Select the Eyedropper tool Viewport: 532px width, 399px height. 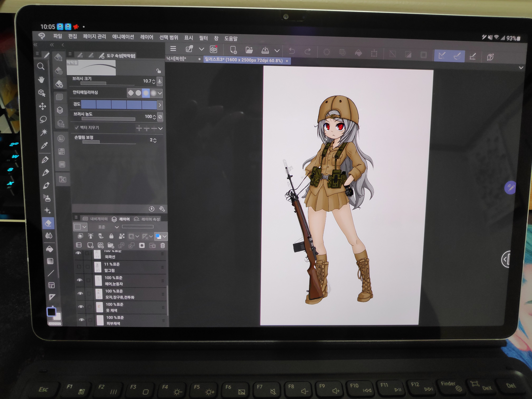point(44,146)
